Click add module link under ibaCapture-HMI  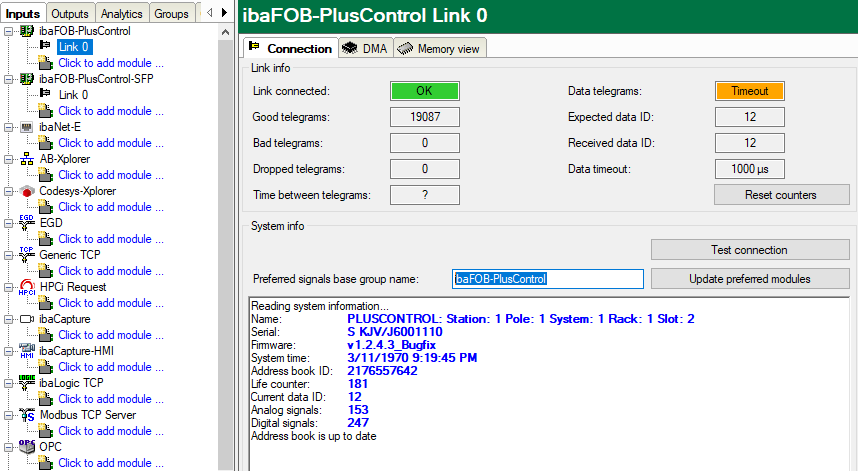[x=111, y=367]
